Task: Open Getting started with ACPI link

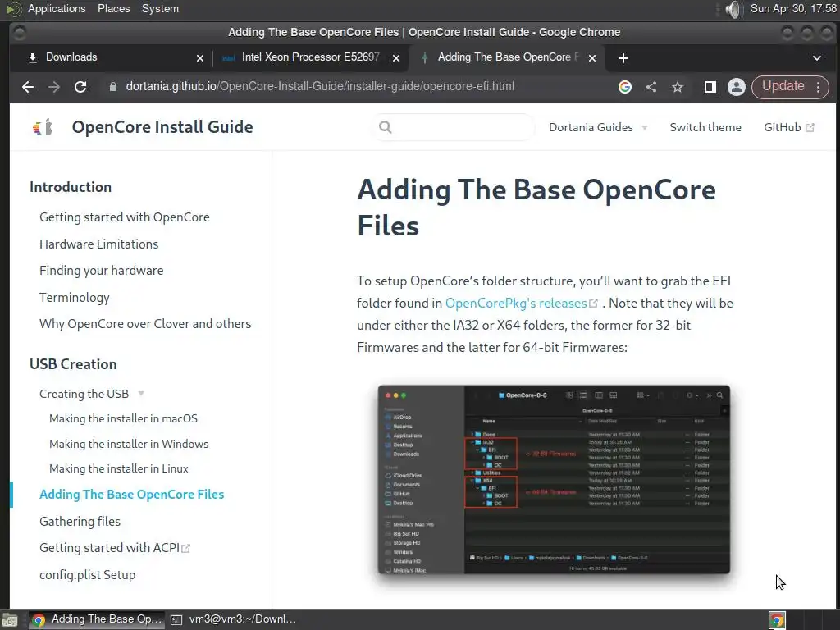Action: click(x=114, y=547)
